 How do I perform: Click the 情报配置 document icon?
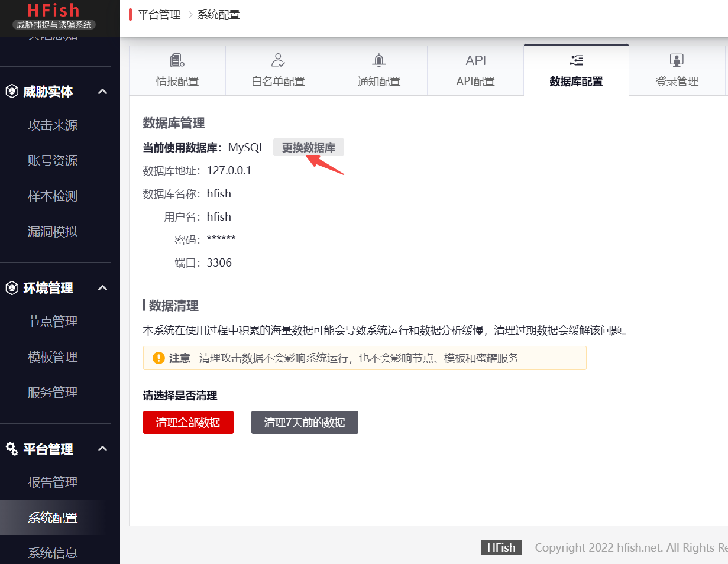point(176,60)
